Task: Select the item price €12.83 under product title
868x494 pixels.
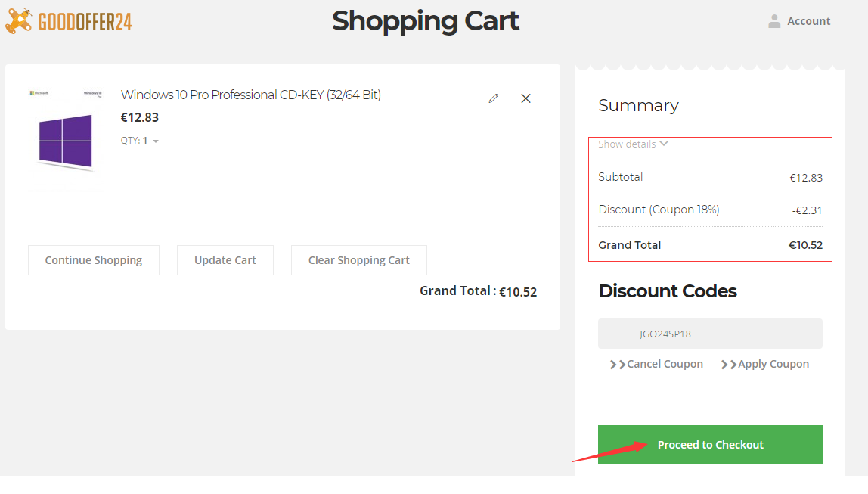Action: [139, 117]
